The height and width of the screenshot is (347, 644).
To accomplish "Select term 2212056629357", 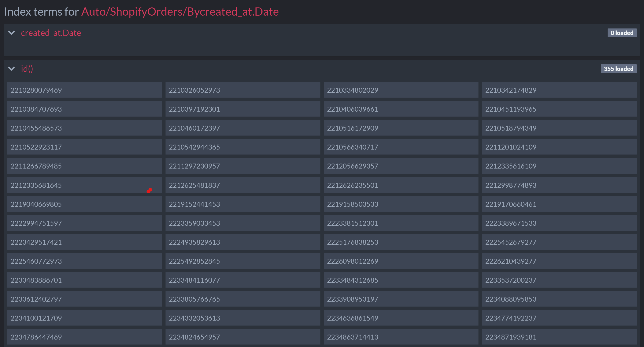I will click(401, 166).
